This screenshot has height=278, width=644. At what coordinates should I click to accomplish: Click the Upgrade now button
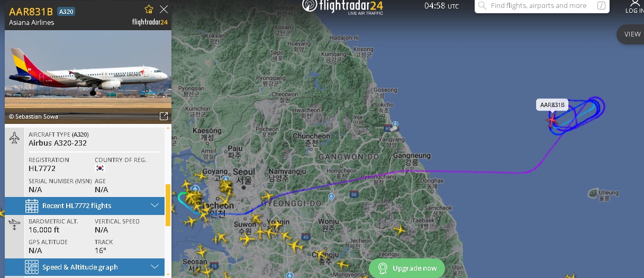(407, 268)
